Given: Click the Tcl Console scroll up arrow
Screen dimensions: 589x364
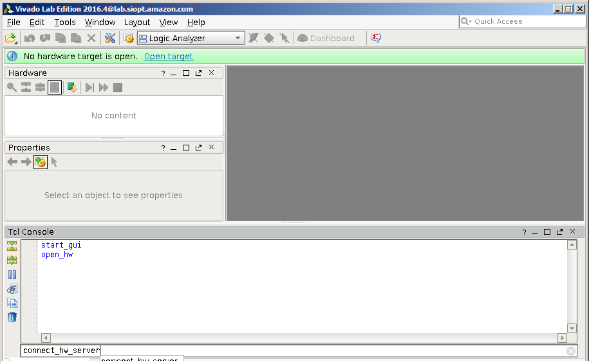Looking at the screenshot, I should pyautogui.click(x=572, y=245).
